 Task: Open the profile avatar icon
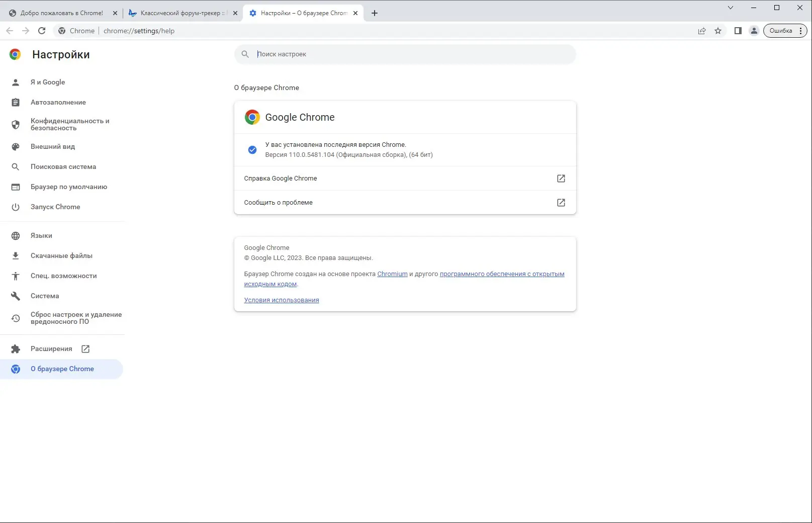[x=754, y=31]
